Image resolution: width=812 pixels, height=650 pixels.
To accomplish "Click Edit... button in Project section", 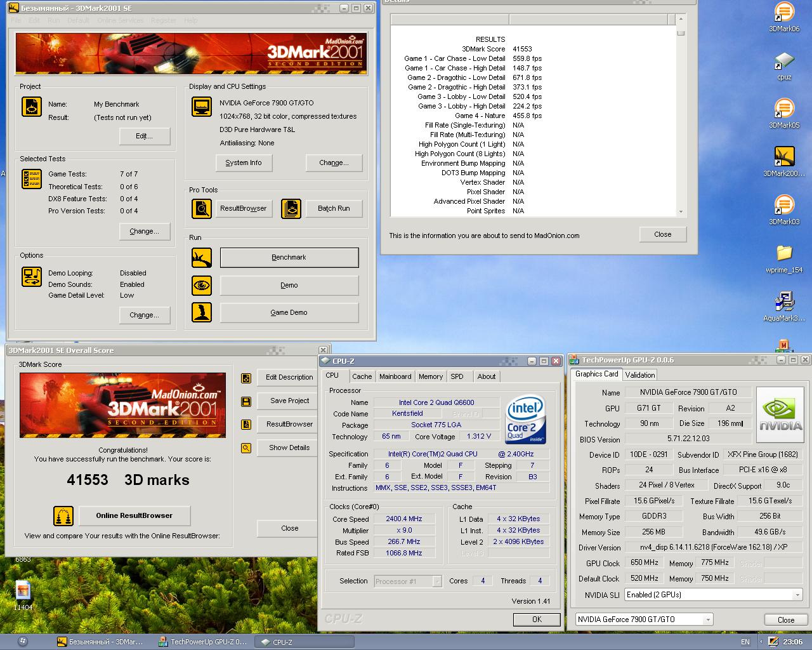I will pyautogui.click(x=145, y=136).
